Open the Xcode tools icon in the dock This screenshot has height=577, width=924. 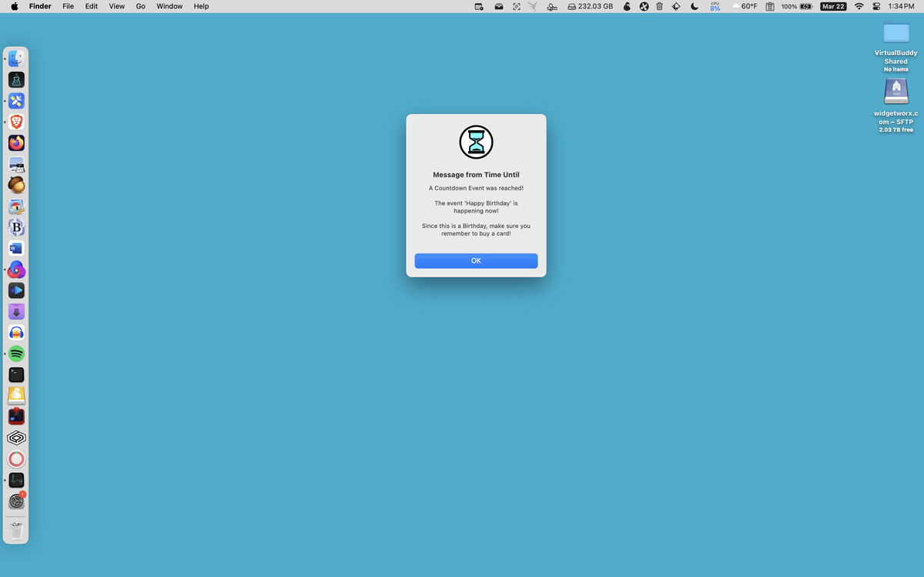click(16, 101)
